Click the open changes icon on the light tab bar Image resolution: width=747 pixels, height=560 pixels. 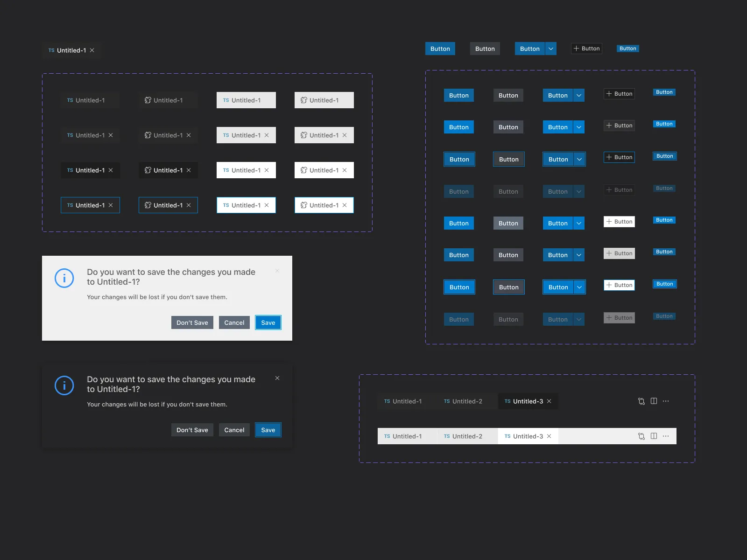click(641, 436)
